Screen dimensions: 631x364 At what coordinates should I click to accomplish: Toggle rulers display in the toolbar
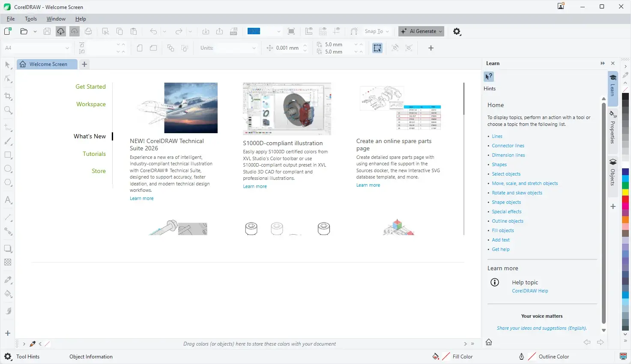click(309, 31)
